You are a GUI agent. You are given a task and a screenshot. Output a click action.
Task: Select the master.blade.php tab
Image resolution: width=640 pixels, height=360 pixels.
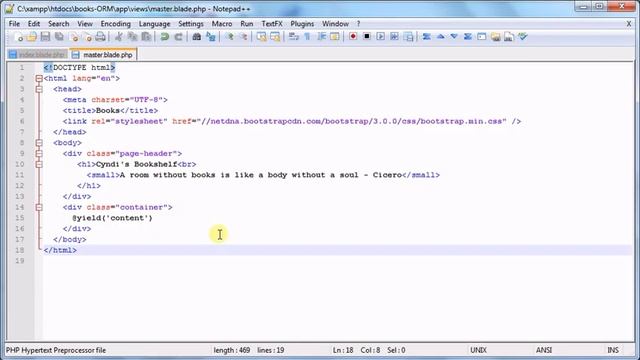click(x=103, y=55)
